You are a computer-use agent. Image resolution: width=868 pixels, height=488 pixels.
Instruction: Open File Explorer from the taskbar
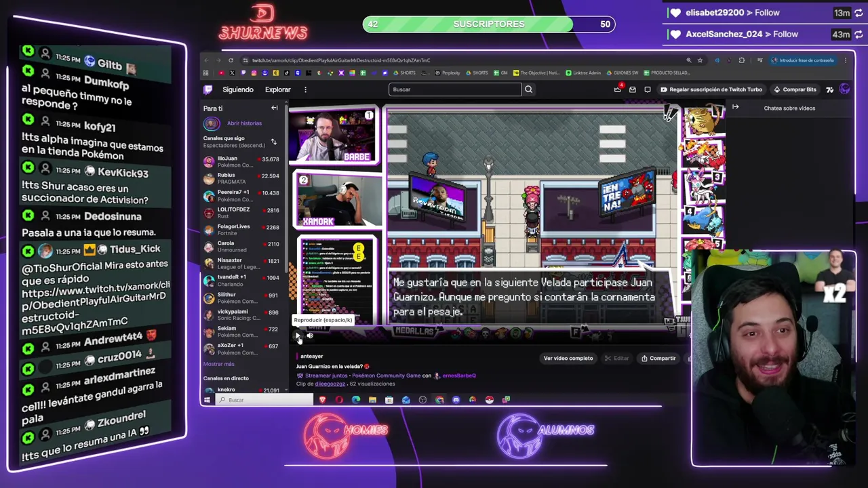(372, 400)
